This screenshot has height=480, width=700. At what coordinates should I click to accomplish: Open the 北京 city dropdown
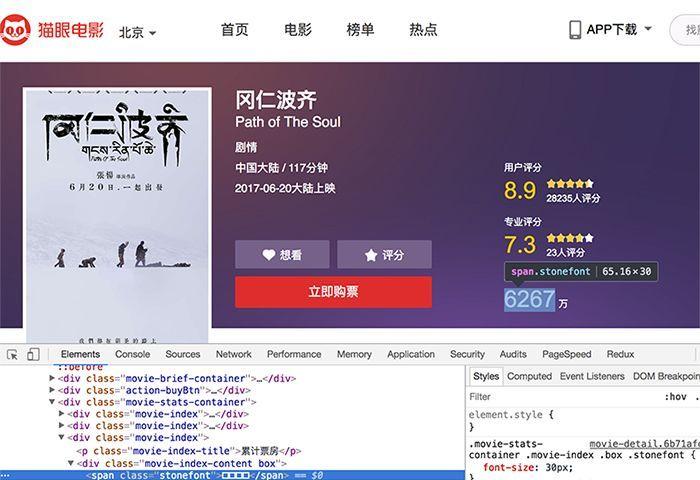coord(137,32)
